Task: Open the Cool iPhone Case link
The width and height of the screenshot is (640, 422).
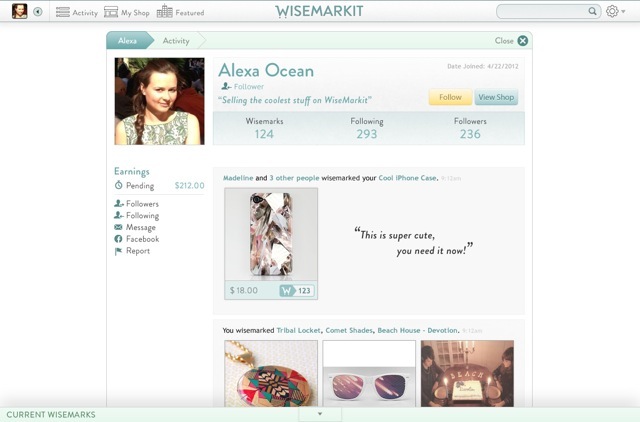Action: (x=407, y=178)
